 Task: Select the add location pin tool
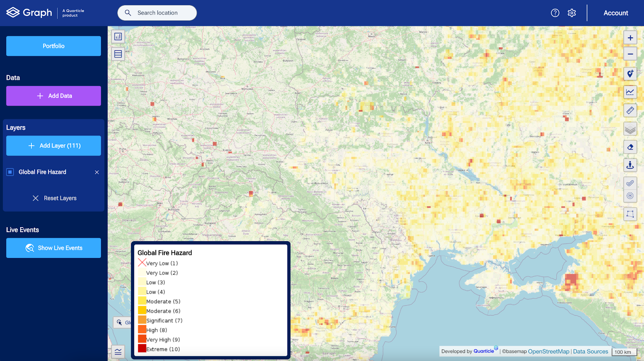[630, 74]
